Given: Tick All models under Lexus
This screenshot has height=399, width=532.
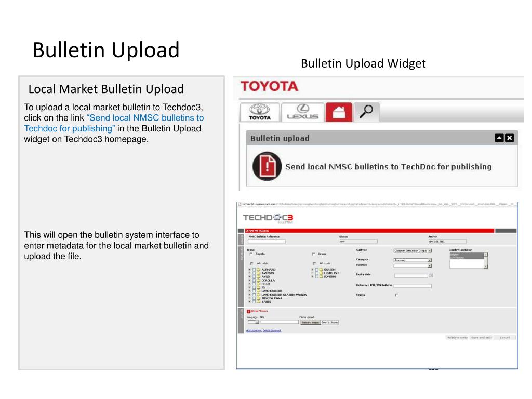Looking at the screenshot, I should pyautogui.click(x=314, y=263).
